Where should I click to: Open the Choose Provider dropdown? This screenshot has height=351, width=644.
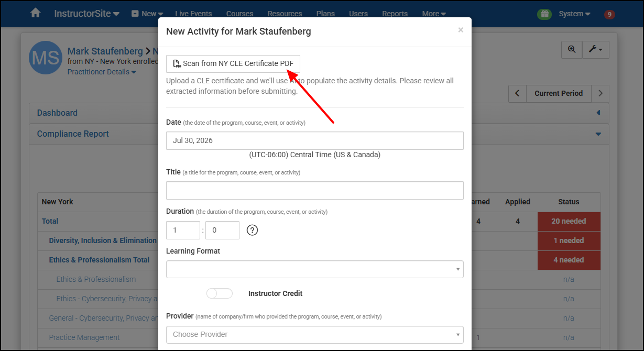[x=315, y=334]
